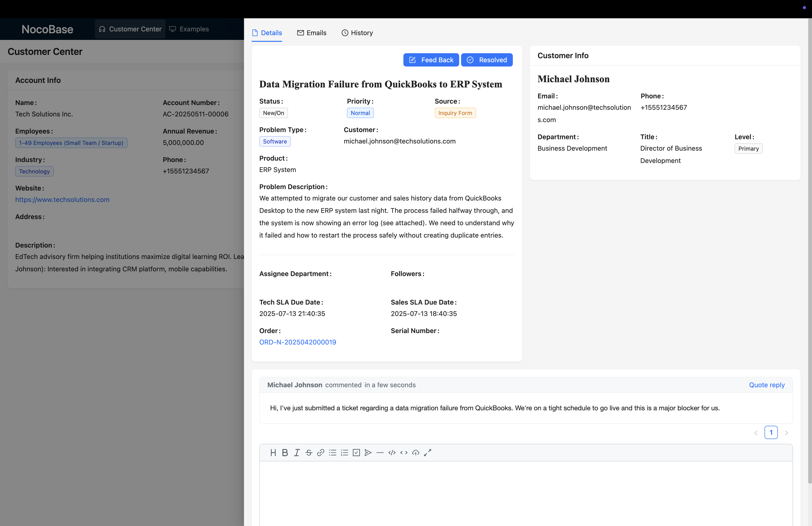The width and height of the screenshot is (812, 526).
Task: Click the Feed Back button
Action: [431, 60]
